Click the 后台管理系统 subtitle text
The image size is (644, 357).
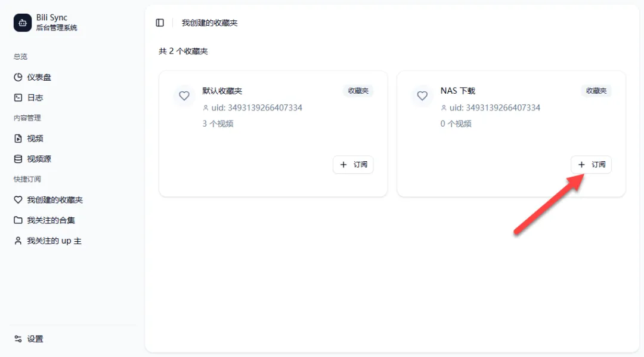(x=57, y=27)
